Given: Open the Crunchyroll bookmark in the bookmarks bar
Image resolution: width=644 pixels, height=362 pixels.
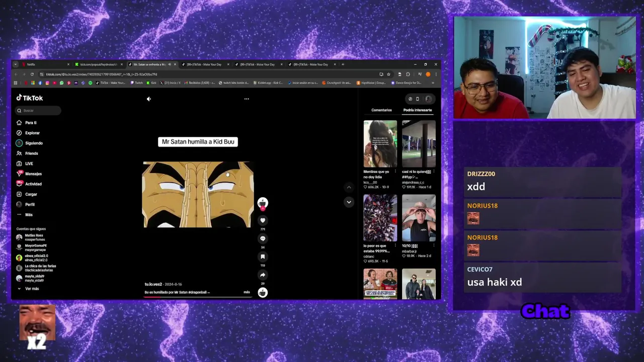Looking at the screenshot, I should click(337, 83).
